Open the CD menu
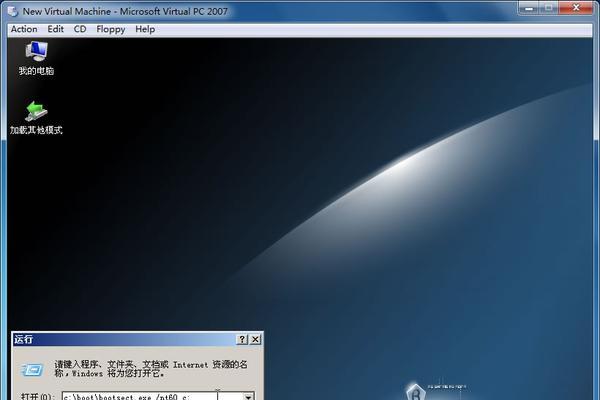Image resolution: width=600 pixels, height=400 pixels. point(80,29)
